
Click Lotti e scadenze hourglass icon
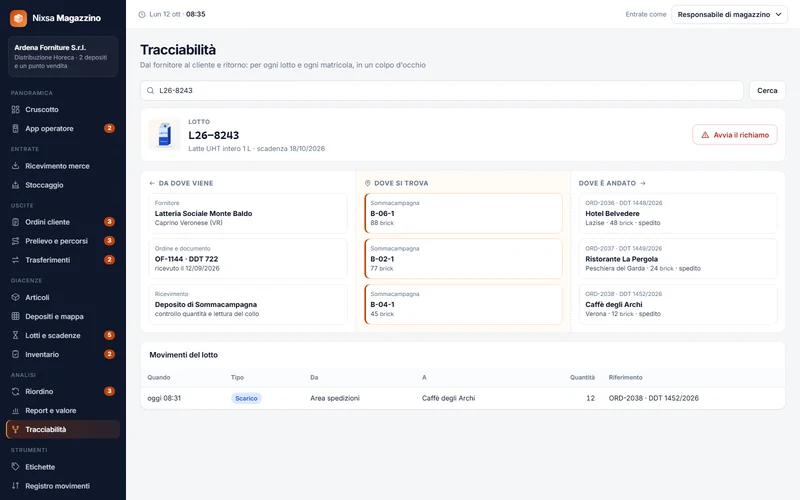click(x=15, y=335)
